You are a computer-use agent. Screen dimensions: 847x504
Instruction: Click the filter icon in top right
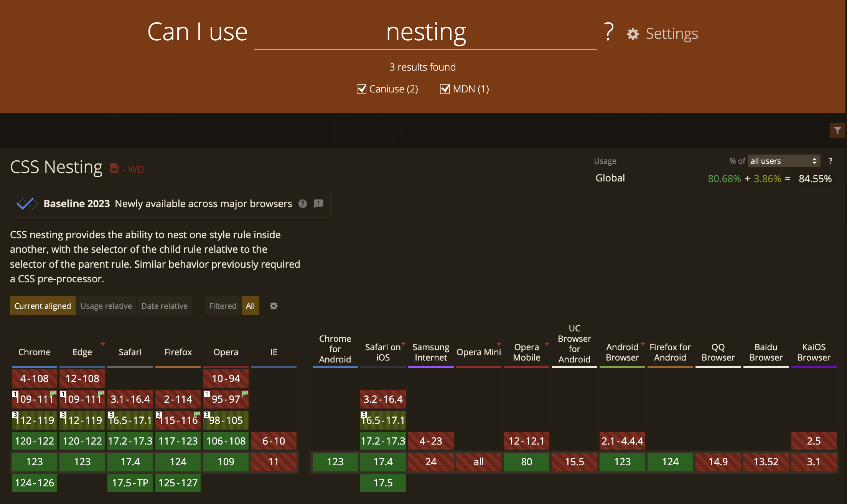(x=838, y=131)
